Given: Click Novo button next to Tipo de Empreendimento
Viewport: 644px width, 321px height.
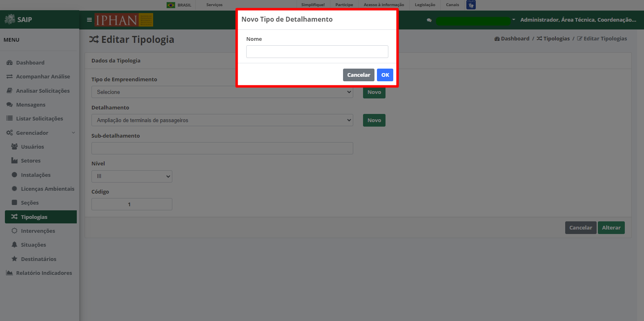Looking at the screenshot, I should [374, 92].
